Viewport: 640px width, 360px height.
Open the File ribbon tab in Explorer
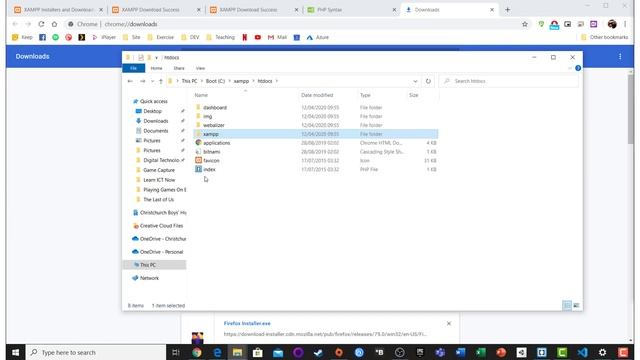point(133,68)
